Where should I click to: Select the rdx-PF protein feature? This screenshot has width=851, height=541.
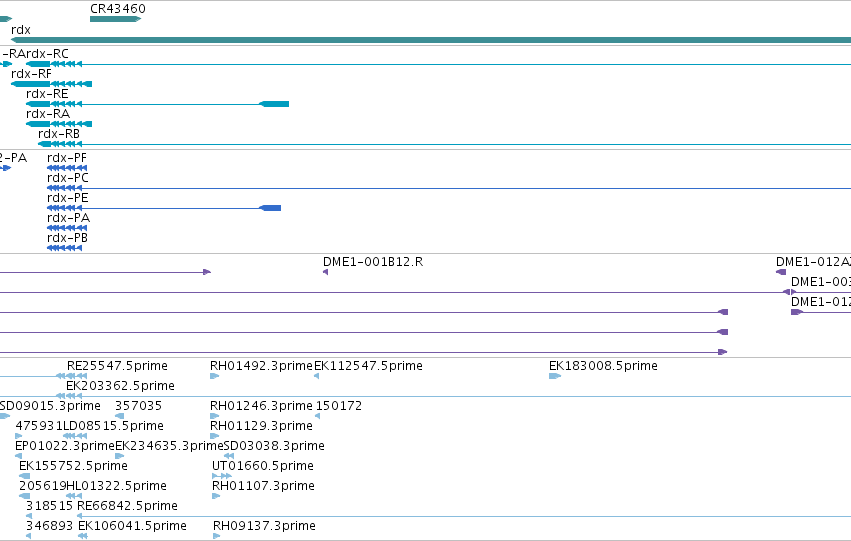click(x=65, y=168)
